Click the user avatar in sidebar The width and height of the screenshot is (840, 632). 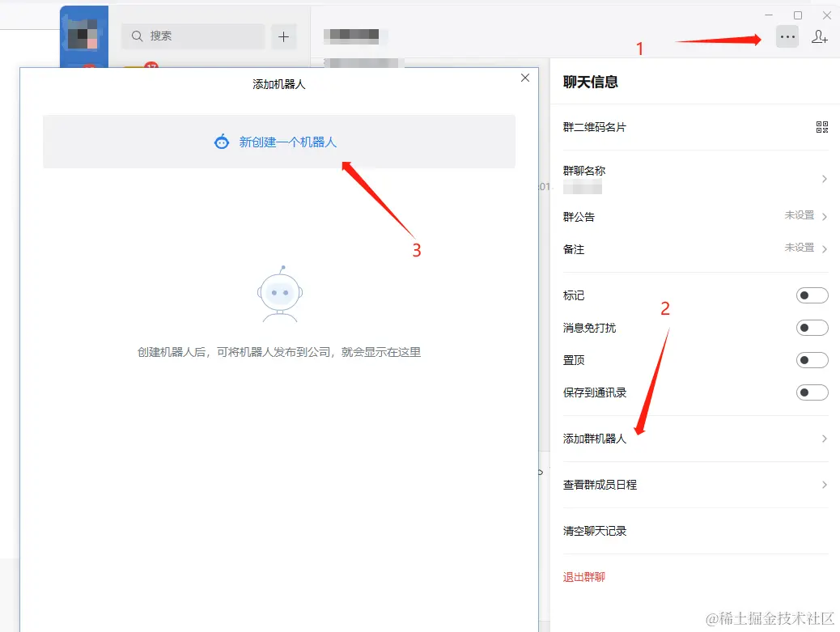[84, 33]
